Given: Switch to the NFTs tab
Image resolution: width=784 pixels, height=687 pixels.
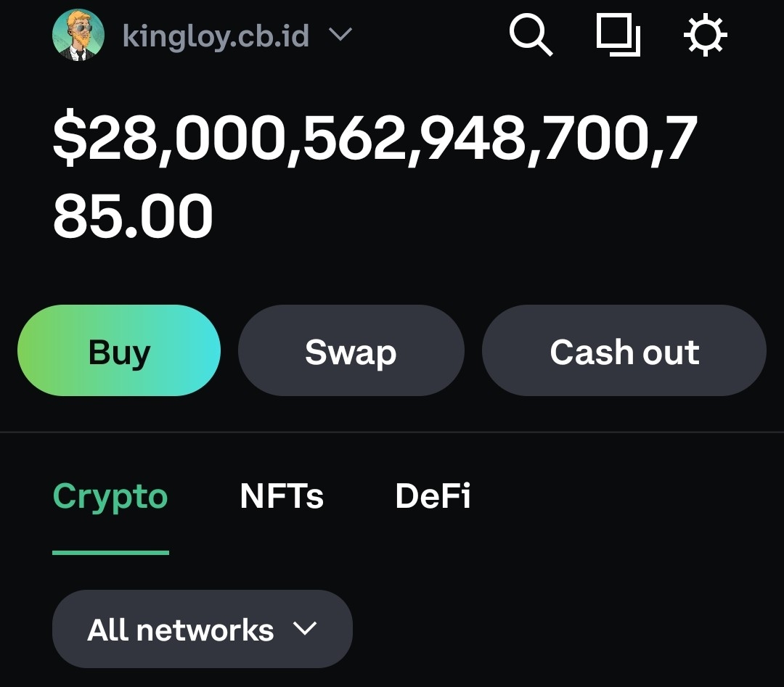Looking at the screenshot, I should tap(282, 496).
